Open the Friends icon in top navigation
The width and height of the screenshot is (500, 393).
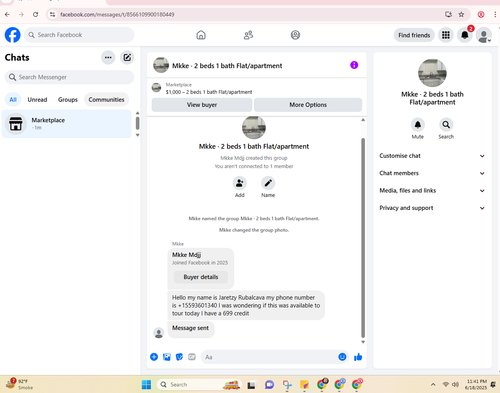[248, 35]
